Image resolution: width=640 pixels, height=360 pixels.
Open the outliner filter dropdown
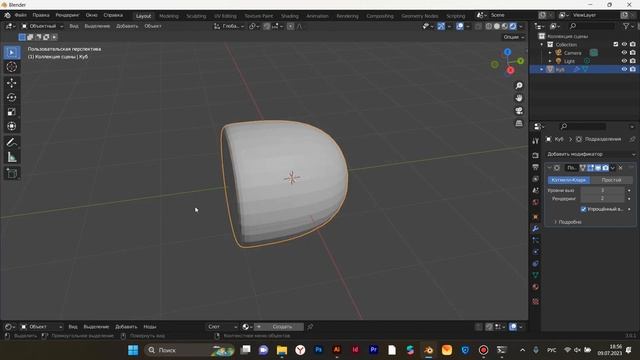[x=628, y=26]
